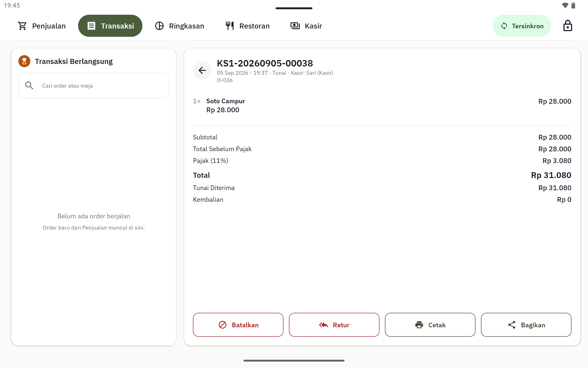Click the Total Sebelum Pajak label
588x368 pixels.
point(222,149)
